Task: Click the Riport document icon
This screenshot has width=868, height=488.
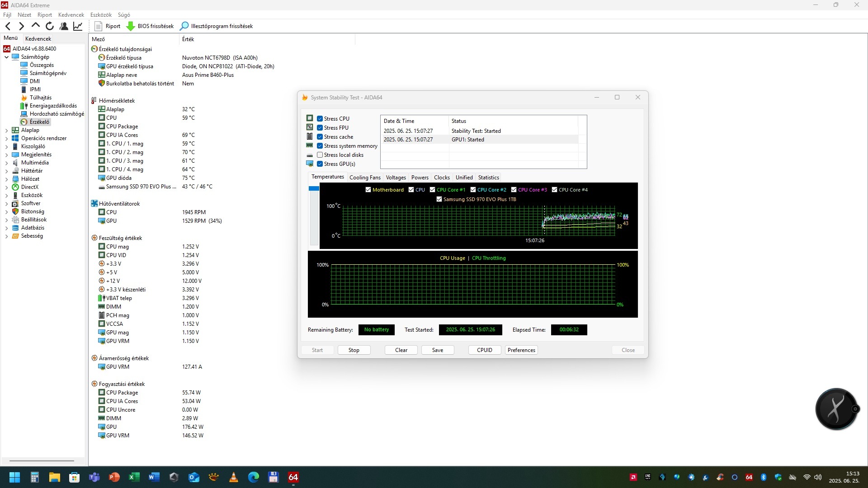Action: [x=98, y=26]
